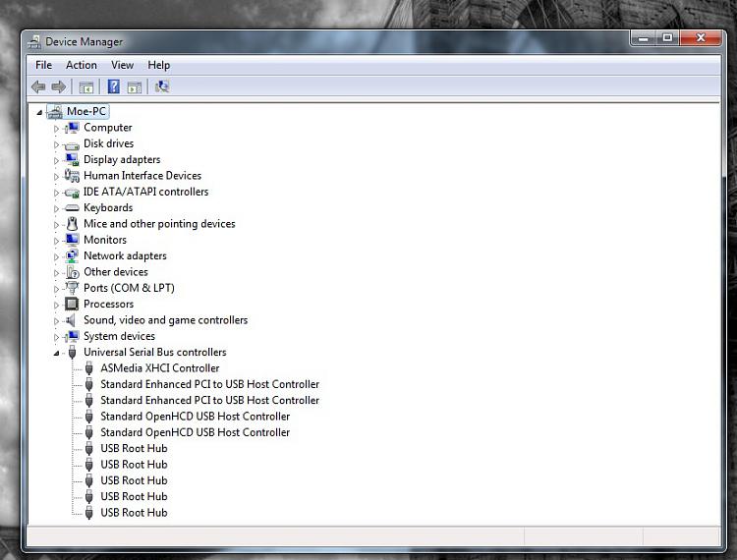Expand the Display adapters category
This screenshot has width=737, height=560.
[x=56, y=161]
